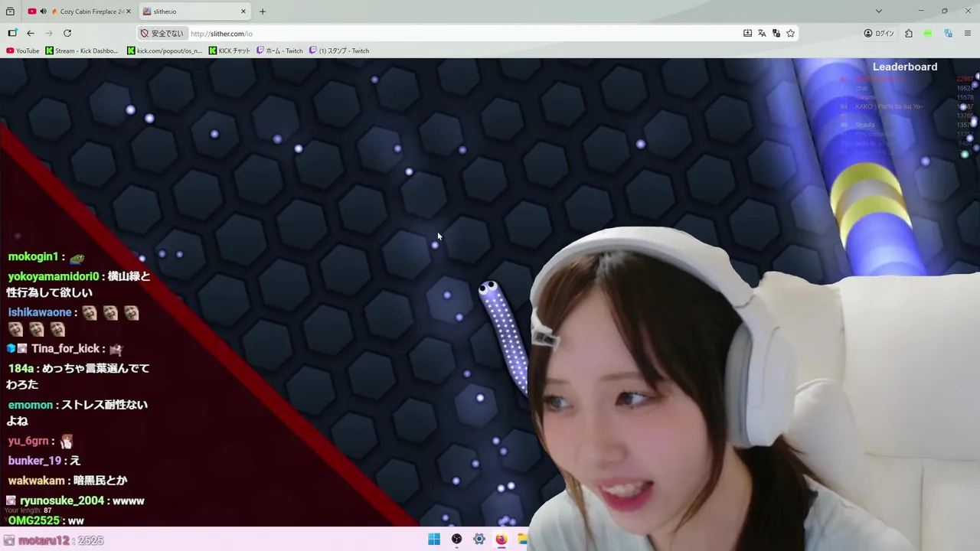Open the ログイン account button
The height and width of the screenshot is (551, 980).
pyautogui.click(x=879, y=34)
